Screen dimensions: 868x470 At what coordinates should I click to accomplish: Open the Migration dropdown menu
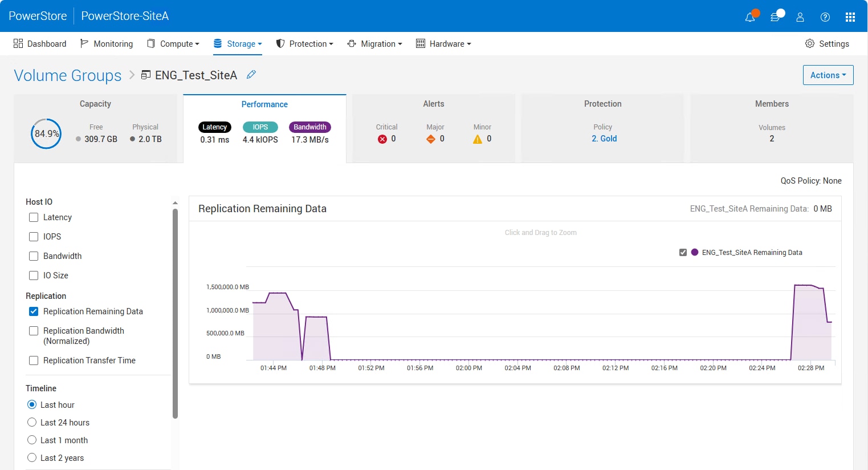tap(374, 44)
